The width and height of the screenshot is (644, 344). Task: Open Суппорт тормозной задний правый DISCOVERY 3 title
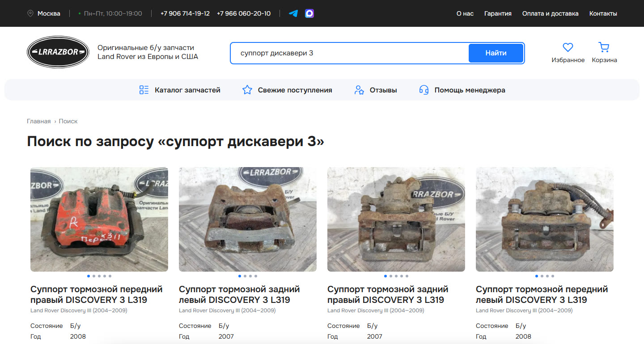pyautogui.click(x=388, y=294)
